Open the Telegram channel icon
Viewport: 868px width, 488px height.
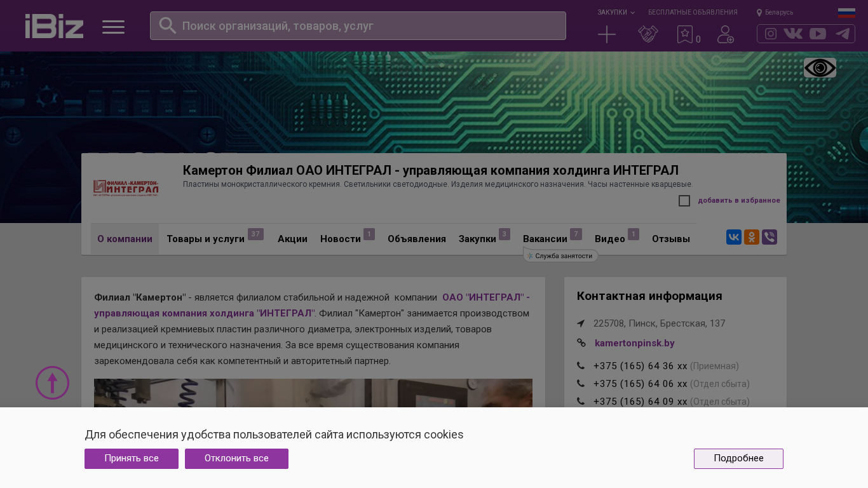tap(843, 34)
